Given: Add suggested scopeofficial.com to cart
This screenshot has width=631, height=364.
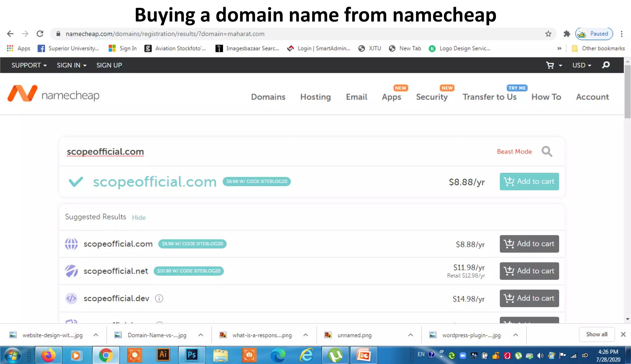Looking at the screenshot, I should tap(529, 244).
